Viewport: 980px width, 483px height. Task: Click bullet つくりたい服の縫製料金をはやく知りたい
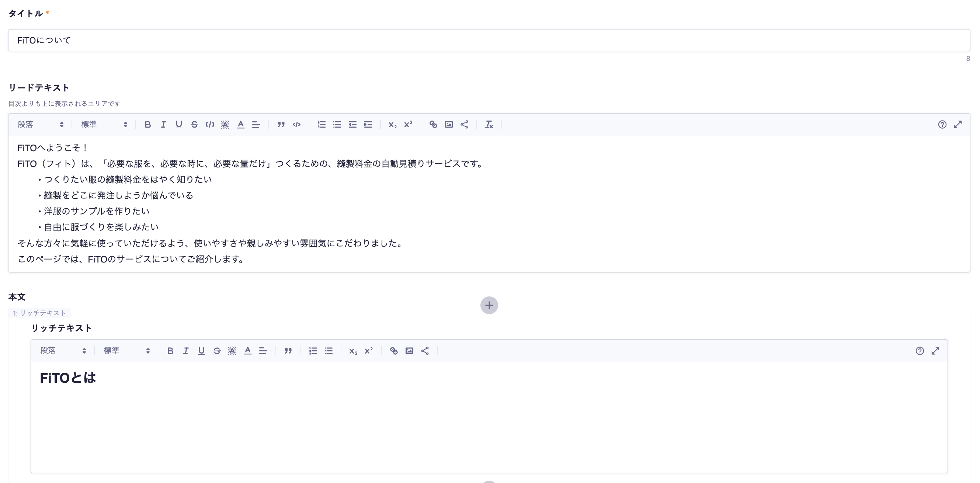(125, 180)
